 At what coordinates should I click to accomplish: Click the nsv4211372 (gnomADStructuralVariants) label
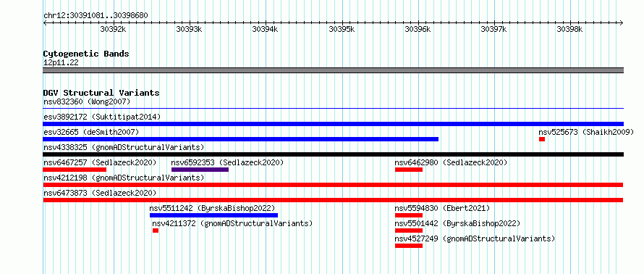232,223
